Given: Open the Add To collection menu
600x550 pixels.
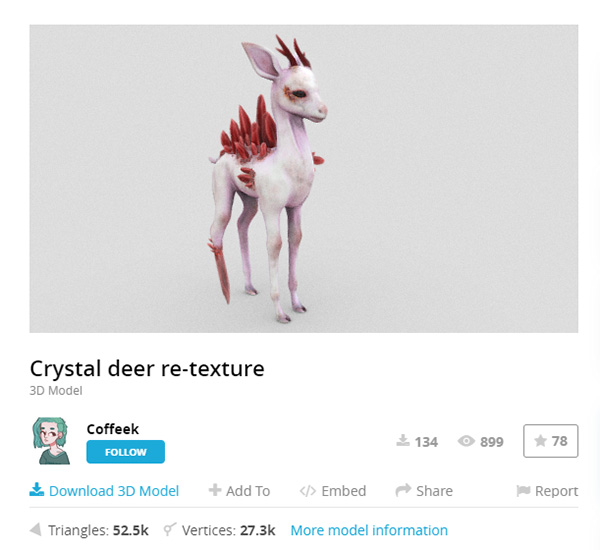Looking at the screenshot, I should pos(248,491).
